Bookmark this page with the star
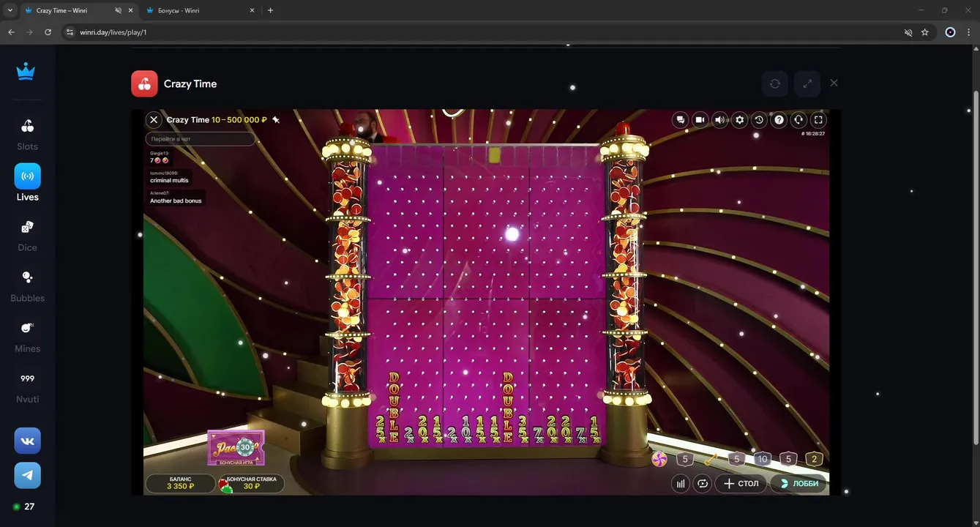 coord(924,32)
